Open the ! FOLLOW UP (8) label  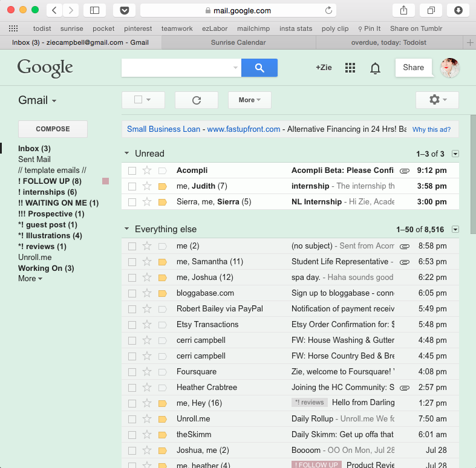pos(50,181)
